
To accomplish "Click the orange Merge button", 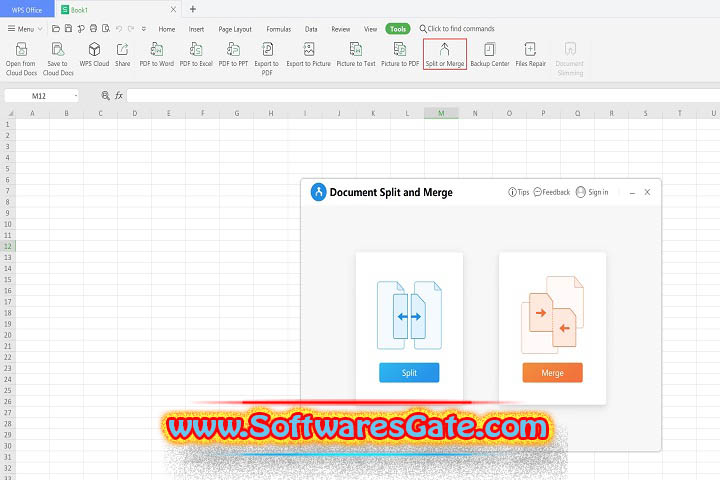I will [x=552, y=373].
